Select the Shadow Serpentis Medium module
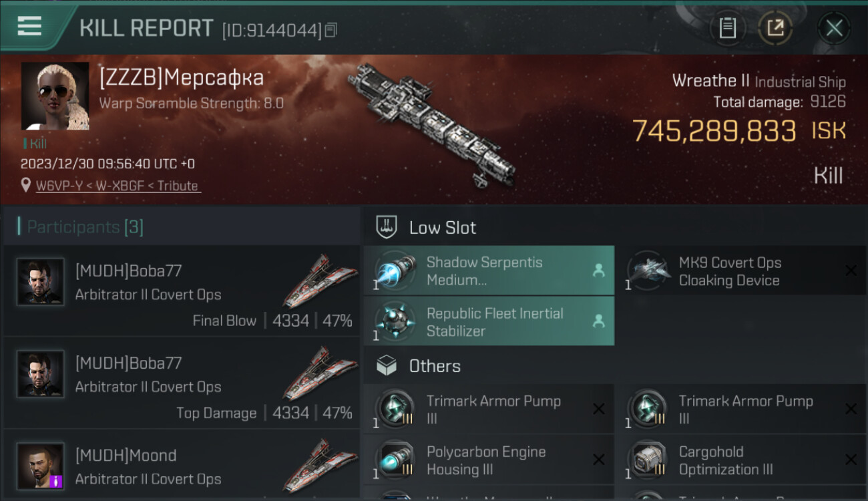868x501 pixels. (x=489, y=271)
